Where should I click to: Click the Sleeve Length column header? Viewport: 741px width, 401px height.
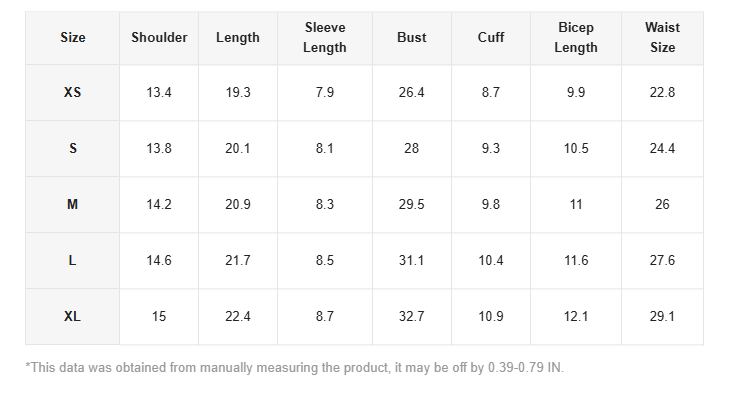pos(325,38)
